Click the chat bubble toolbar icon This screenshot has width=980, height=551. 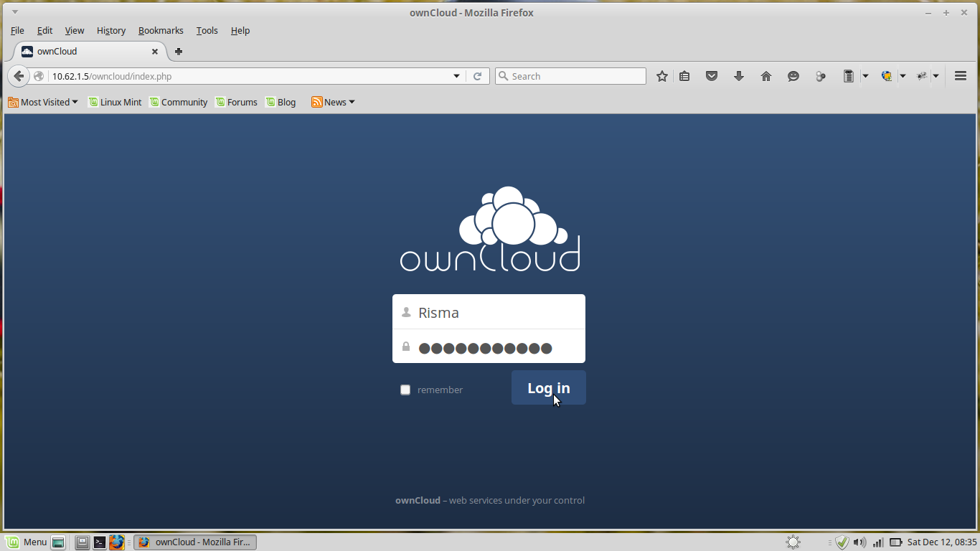click(793, 75)
